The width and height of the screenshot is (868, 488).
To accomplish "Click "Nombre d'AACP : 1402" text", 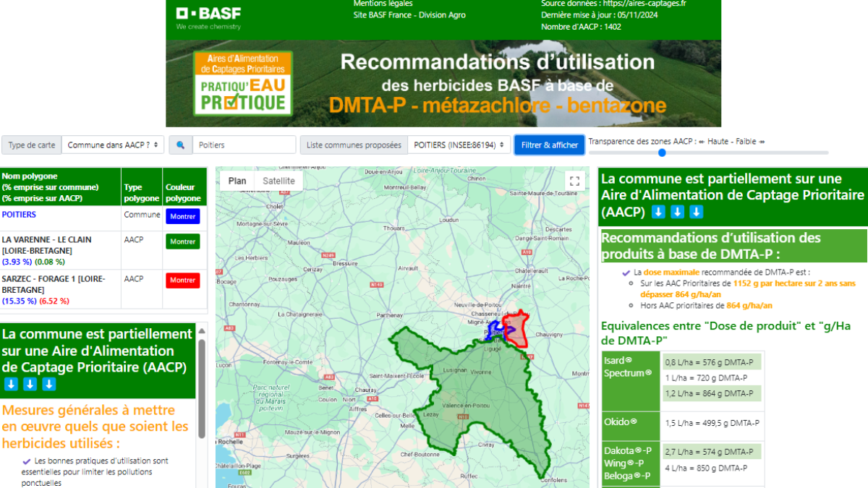I will tap(581, 27).
